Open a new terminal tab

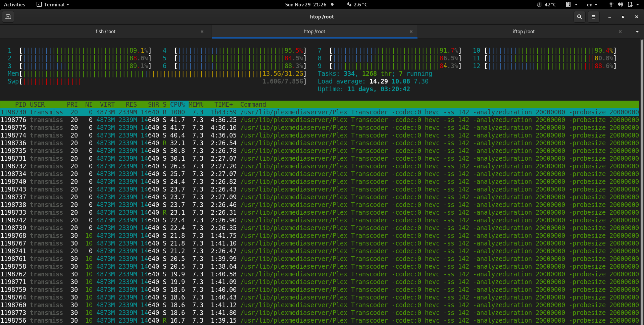[x=8, y=17]
